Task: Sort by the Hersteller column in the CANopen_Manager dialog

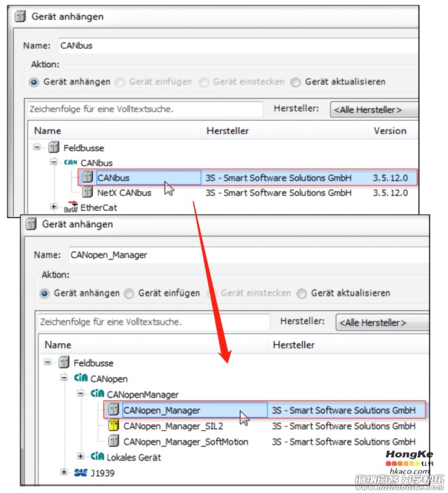Action: (x=349, y=345)
